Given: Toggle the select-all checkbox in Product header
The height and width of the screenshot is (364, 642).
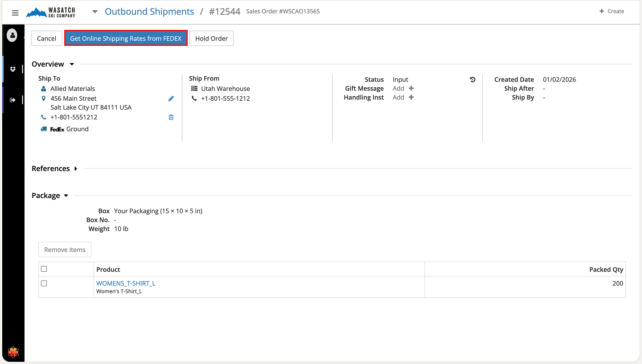Looking at the screenshot, I should pyautogui.click(x=44, y=269).
